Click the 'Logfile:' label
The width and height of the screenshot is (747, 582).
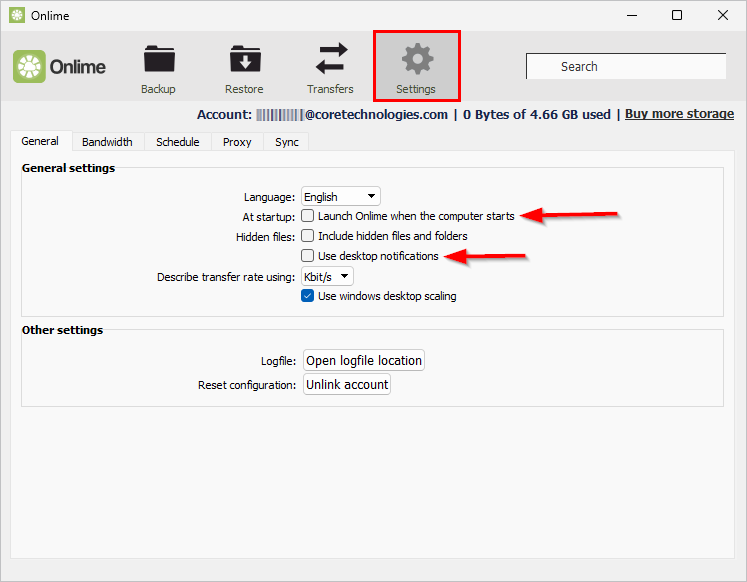278,361
